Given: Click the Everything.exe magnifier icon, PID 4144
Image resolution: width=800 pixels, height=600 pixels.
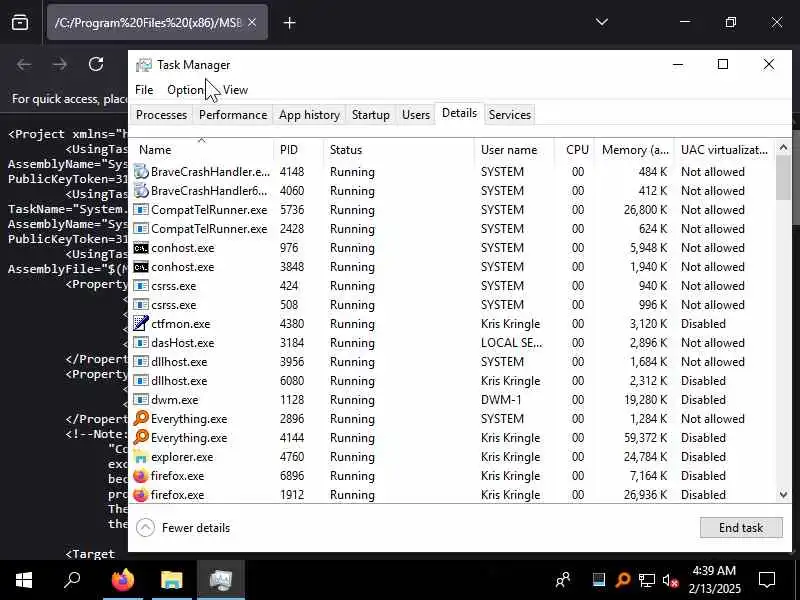Looking at the screenshot, I should (141, 438).
